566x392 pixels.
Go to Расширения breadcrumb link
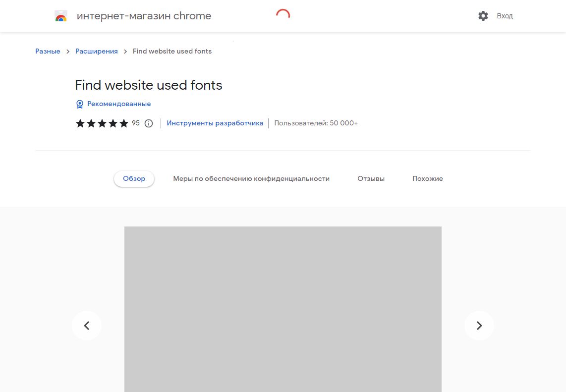point(96,51)
